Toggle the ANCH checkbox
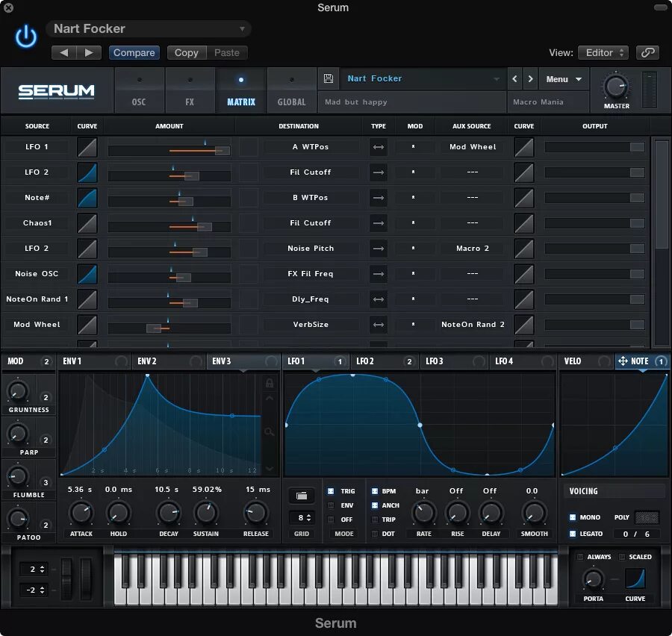 point(375,505)
